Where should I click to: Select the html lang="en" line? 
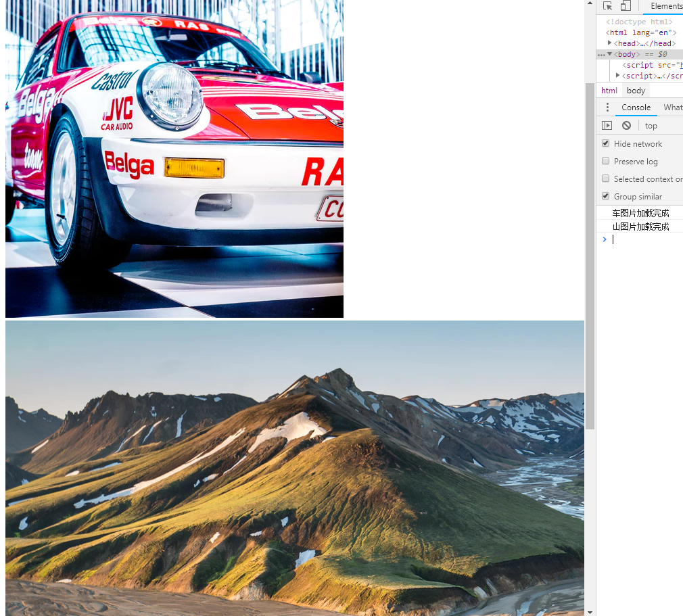(641, 32)
